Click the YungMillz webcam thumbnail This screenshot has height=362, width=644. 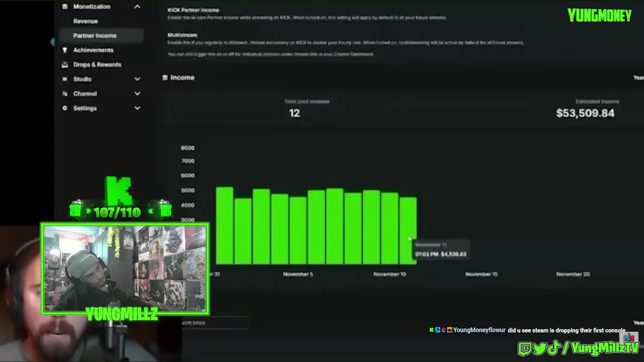(x=125, y=269)
